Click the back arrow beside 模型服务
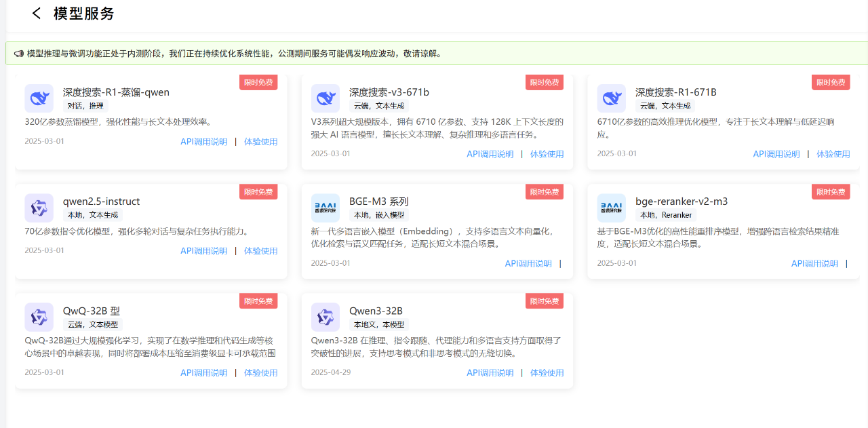 [37, 14]
